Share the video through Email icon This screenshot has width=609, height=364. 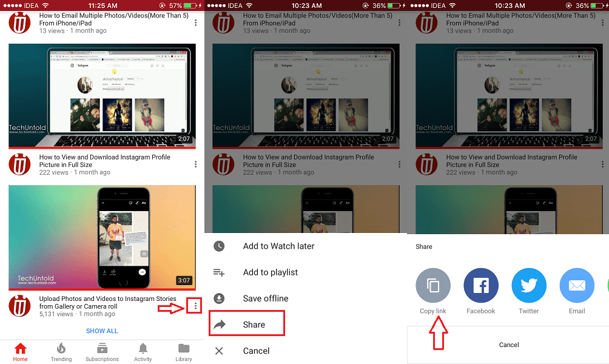pos(576,285)
